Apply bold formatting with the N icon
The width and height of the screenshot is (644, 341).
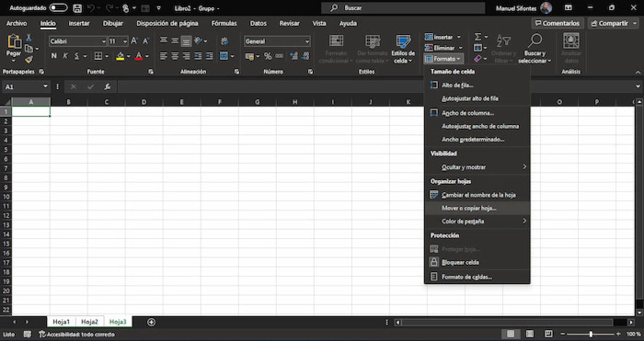pyautogui.click(x=54, y=55)
